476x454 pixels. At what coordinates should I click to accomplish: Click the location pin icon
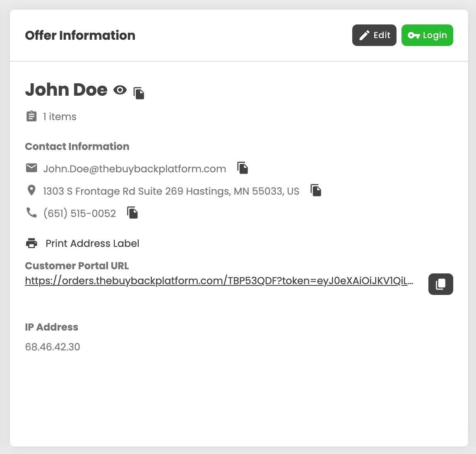click(x=31, y=190)
